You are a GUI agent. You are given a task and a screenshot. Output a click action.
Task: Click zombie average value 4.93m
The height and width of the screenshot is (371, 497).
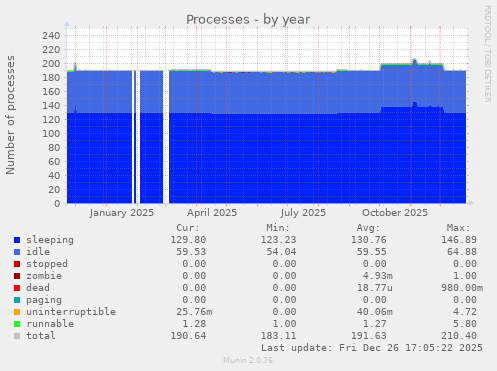tap(377, 276)
